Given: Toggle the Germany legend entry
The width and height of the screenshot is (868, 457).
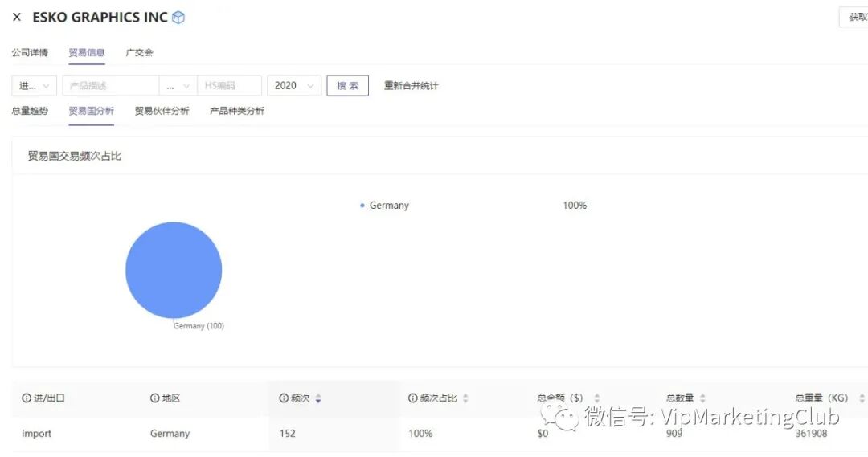Looking at the screenshot, I should click(x=385, y=206).
